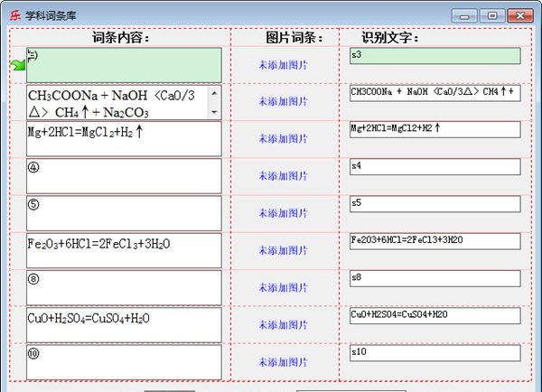Click the recognition text field containing s5
The width and height of the screenshot is (542, 392).
(x=435, y=204)
